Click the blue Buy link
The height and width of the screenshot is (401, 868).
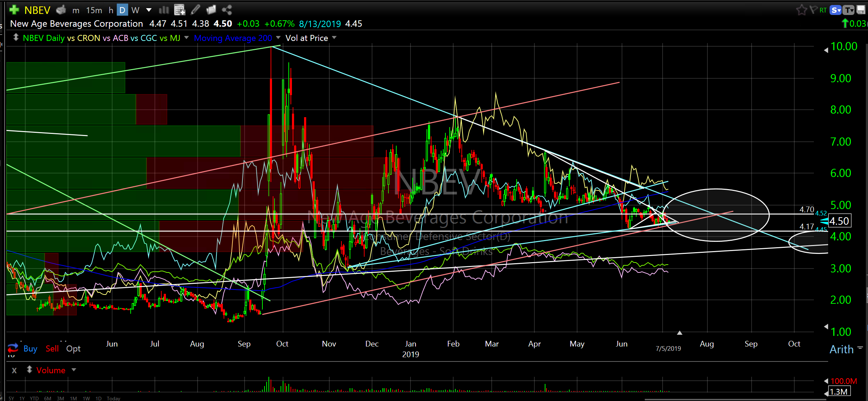point(30,349)
